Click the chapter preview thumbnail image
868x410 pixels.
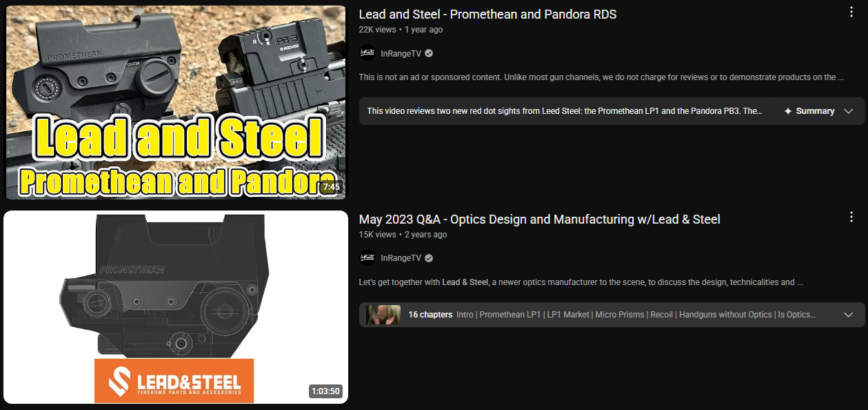383,315
